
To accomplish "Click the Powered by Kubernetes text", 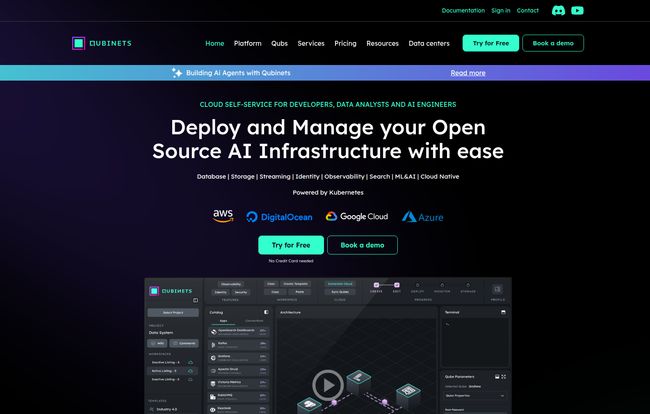I will (x=328, y=192).
